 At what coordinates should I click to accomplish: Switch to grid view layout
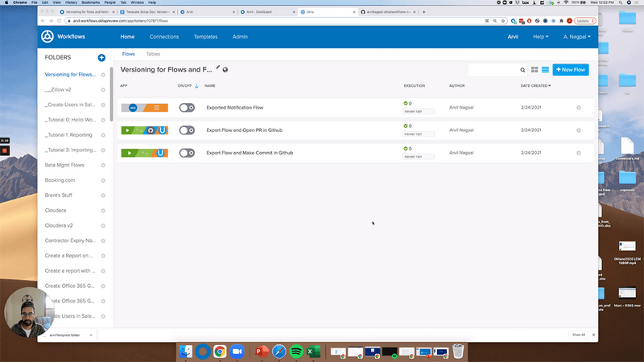[x=535, y=71]
